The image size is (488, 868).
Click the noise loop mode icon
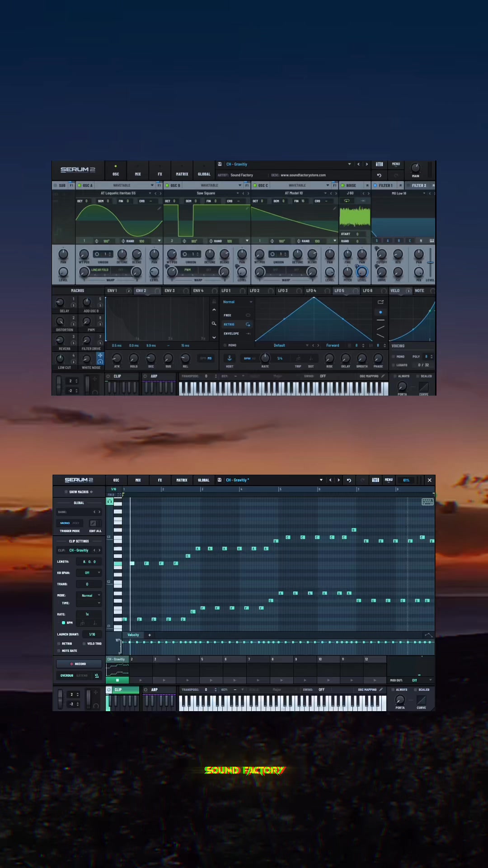click(x=347, y=200)
